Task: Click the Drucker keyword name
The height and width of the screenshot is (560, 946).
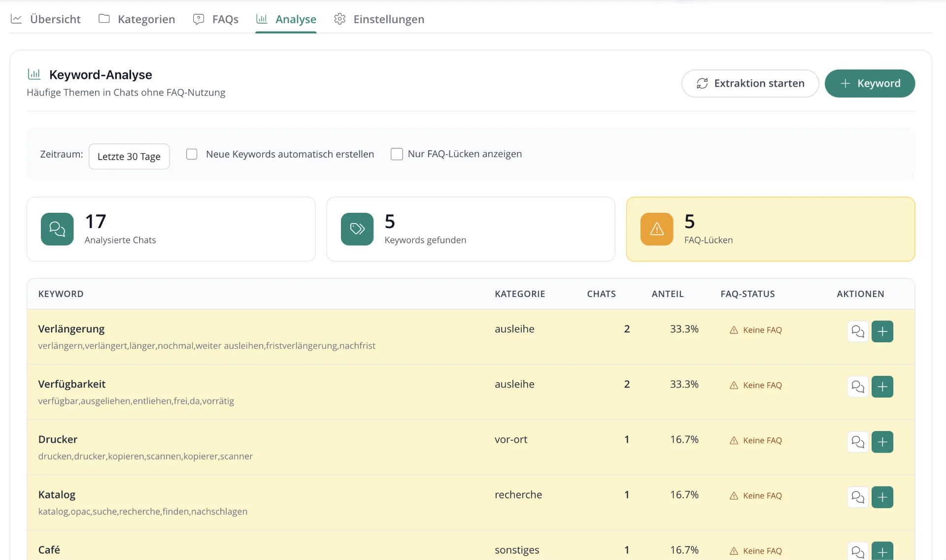Action: (x=58, y=439)
